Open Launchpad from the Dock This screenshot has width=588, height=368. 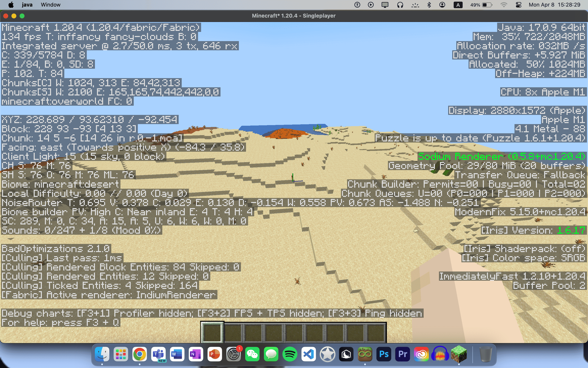click(121, 354)
